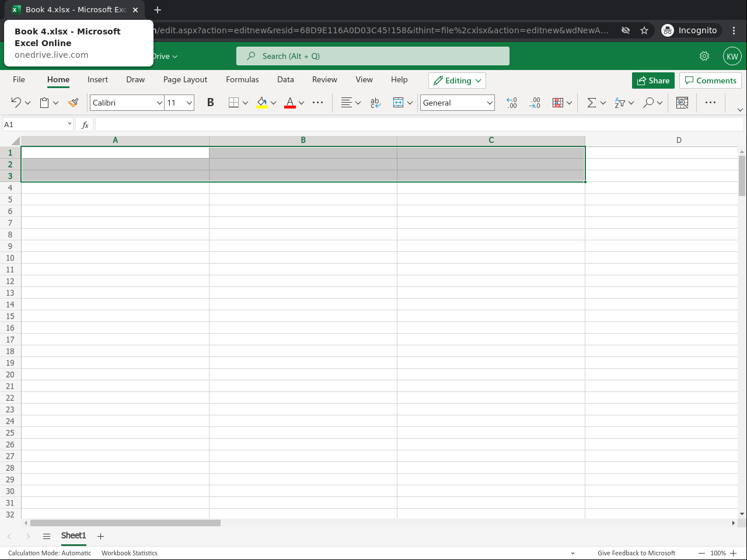Open a new browser tab
Viewport: 747px width, 560px height.
158,10
